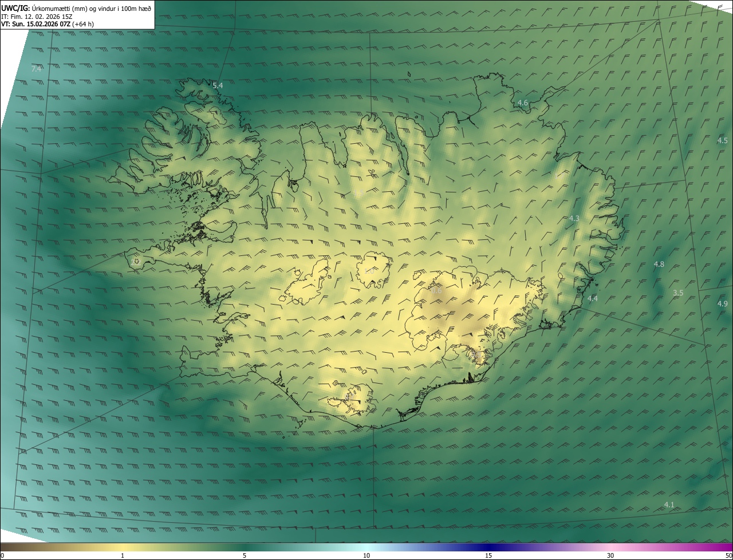Screen dimensions: 733x560
Task: Select the 4.4 value label near the southeast coast
Action: point(593,298)
